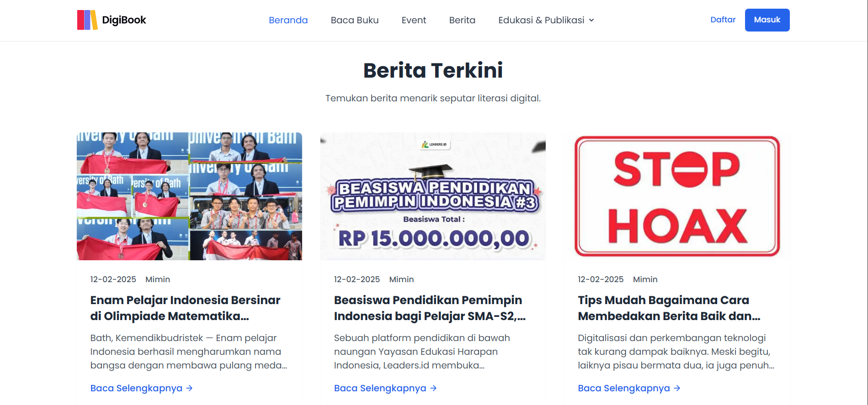This screenshot has width=868, height=405.
Task: Open the Baca Buku page
Action: click(x=355, y=20)
